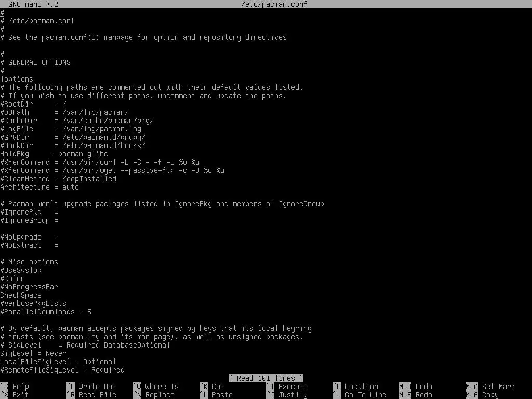Click the ^O Write Out shortcut
Viewport: 532px width, 399px height.
tap(91, 387)
